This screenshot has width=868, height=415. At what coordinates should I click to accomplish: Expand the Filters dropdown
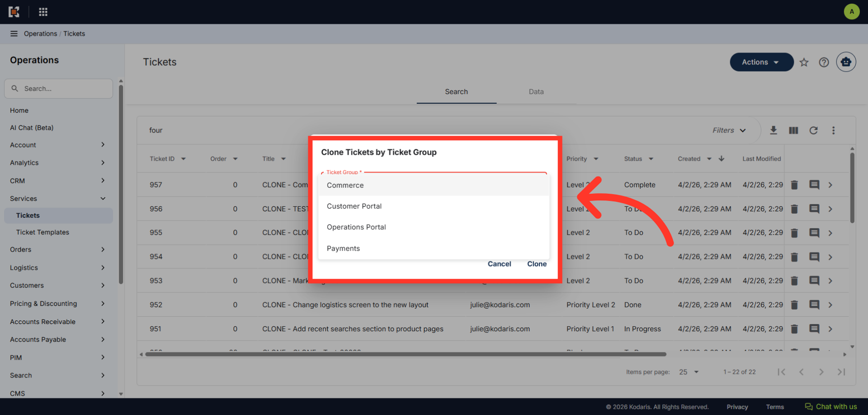pyautogui.click(x=729, y=130)
